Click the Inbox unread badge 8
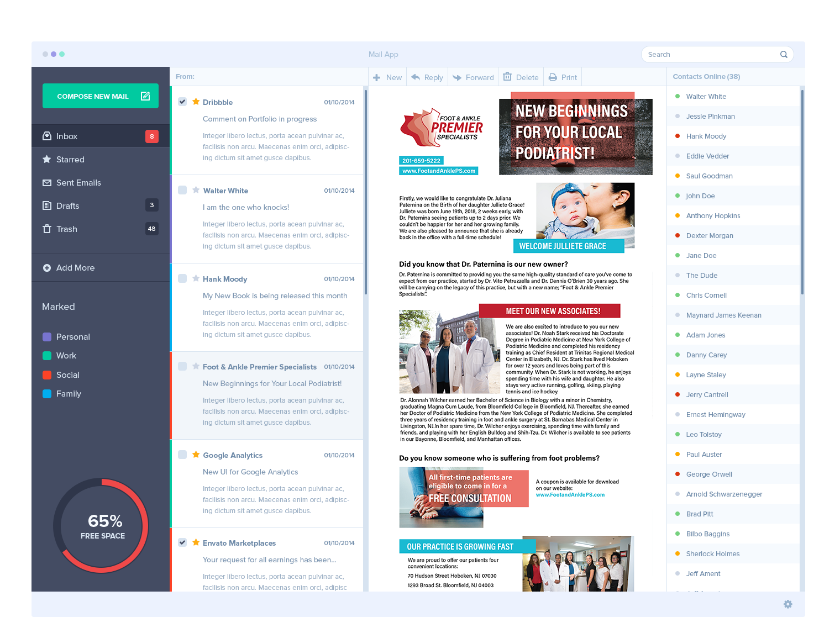This screenshot has height=633, width=840. (x=152, y=136)
